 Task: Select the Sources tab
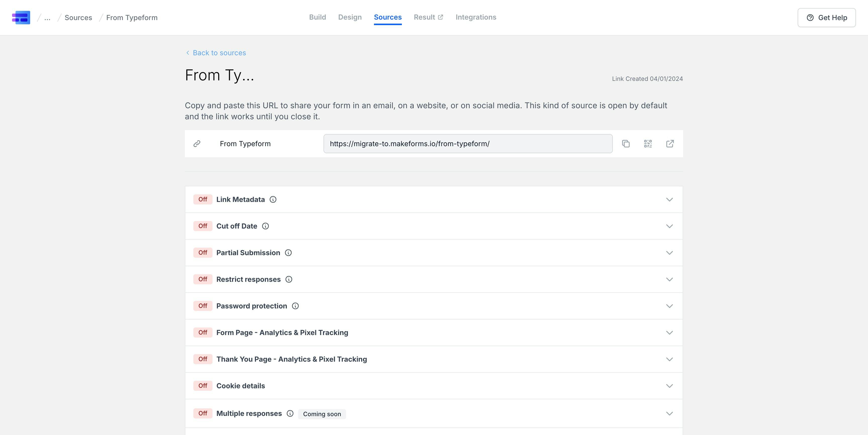click(x=388, y=17)
